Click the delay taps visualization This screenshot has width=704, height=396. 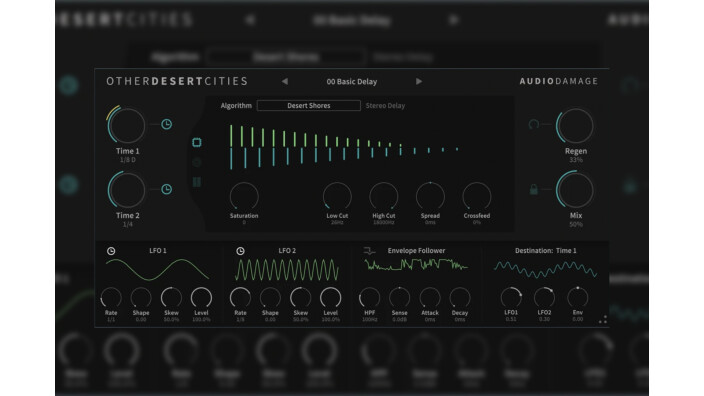(x=343, y=147)
